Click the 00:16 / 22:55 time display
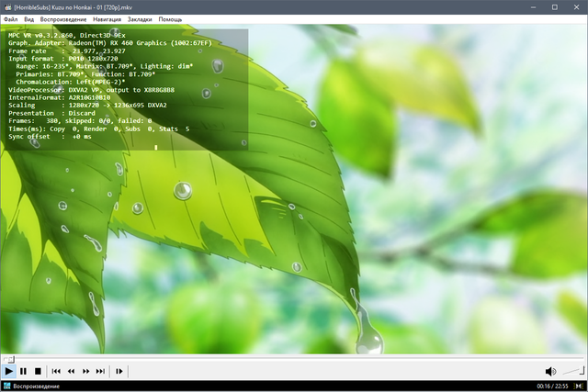 coord(552,386)
